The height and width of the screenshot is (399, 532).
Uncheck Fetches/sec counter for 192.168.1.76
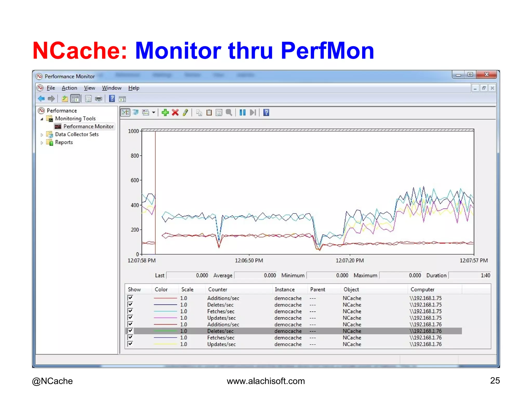pos(130,337)
